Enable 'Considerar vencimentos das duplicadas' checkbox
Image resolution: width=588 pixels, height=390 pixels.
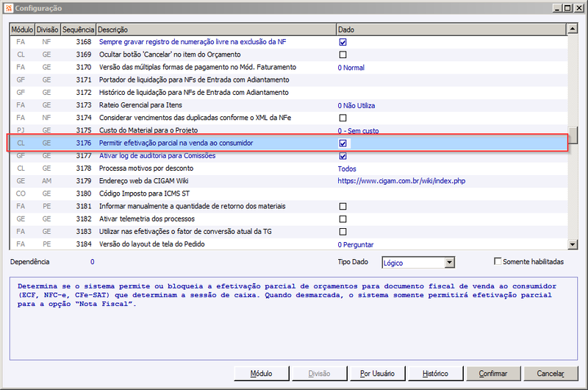pyautogui.click(x=343, y=118)
